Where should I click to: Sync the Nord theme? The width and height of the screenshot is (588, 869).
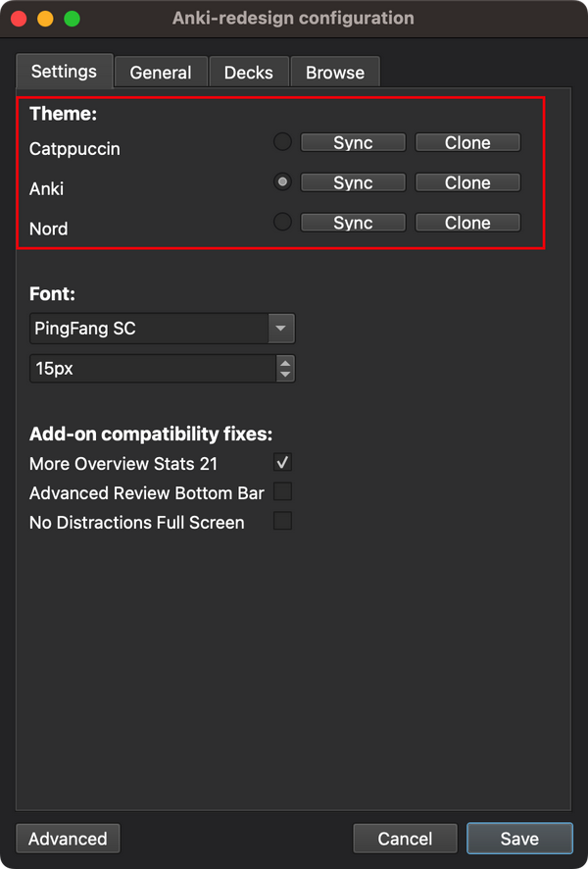tap(353, 223)
